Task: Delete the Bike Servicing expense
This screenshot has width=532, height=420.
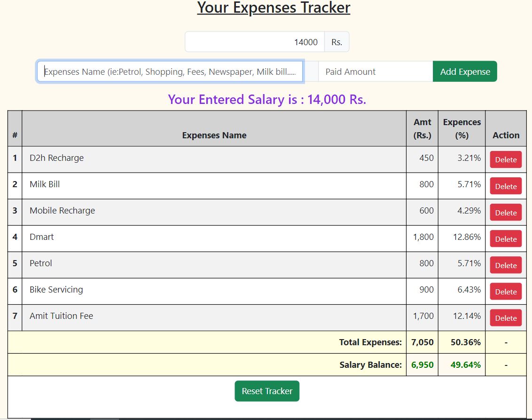Action: click(505, 291)
